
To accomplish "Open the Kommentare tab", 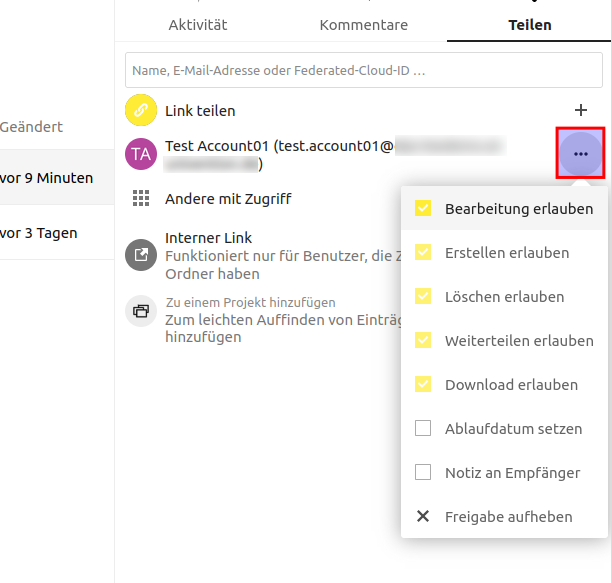I will pos(364,25).
